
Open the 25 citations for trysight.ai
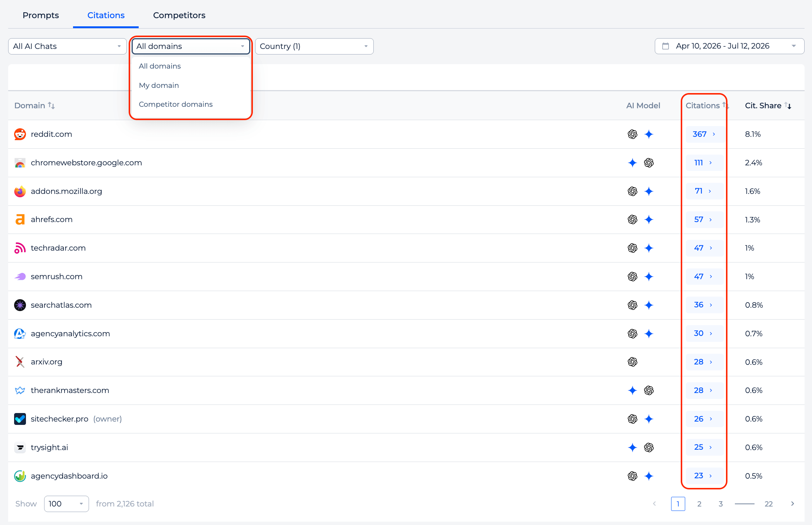click(704, 447)
